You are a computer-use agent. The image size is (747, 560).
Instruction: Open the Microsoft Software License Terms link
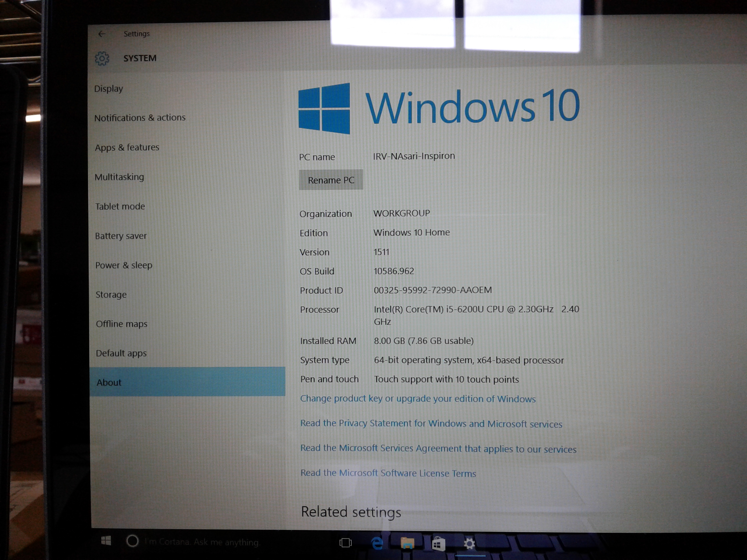click(388, 473)
